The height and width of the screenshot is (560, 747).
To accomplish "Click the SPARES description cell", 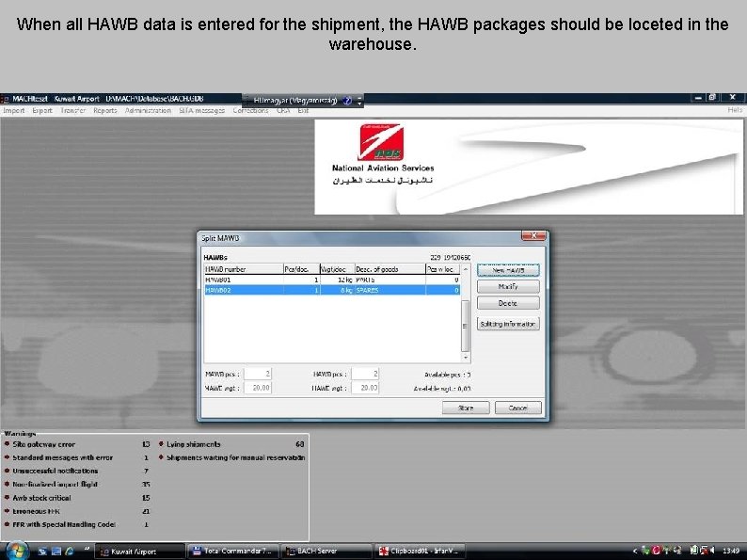I will pos(389,290).
